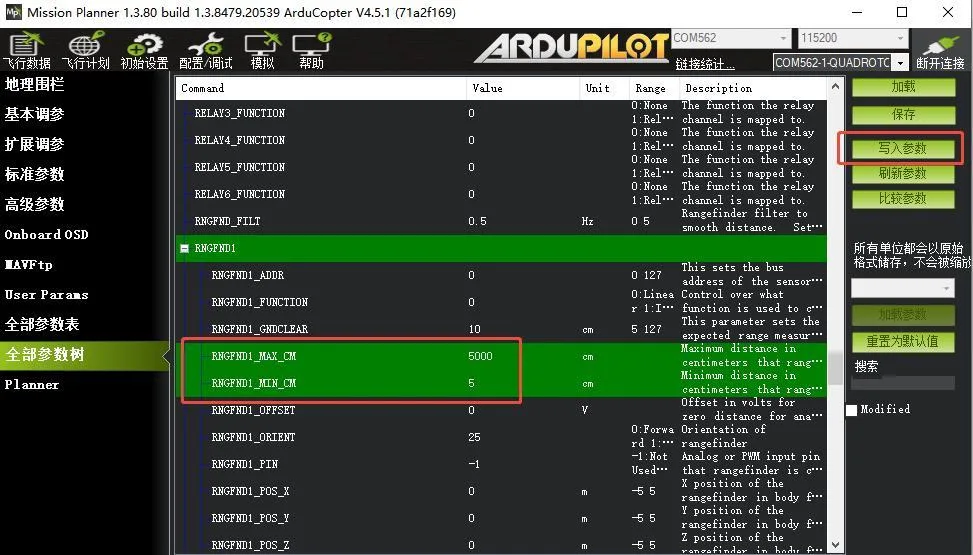The width and height of the screenshot is (973, 555).
Task: Click the 加载 load button
Action: [x=904, y=87]
